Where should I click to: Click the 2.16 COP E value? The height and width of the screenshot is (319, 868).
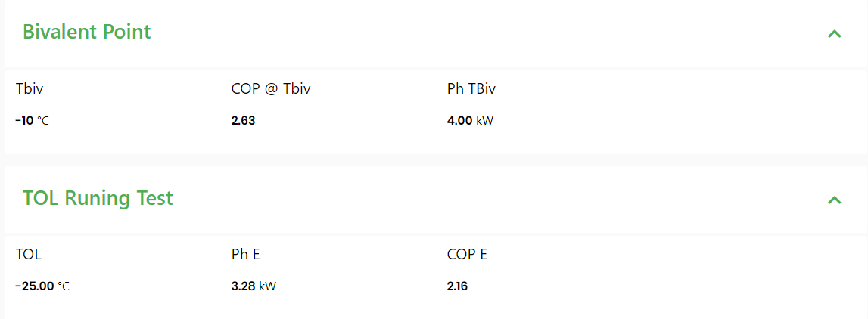tap(457, 286)
